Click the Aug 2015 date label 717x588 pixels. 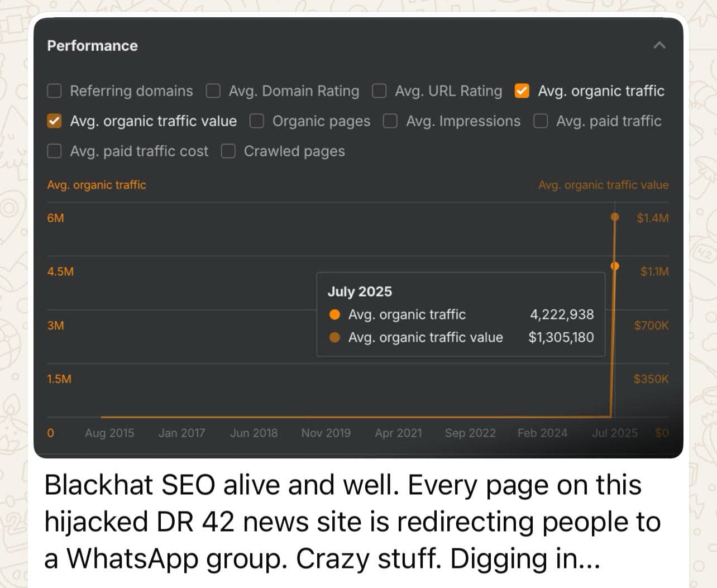[109, 433]
